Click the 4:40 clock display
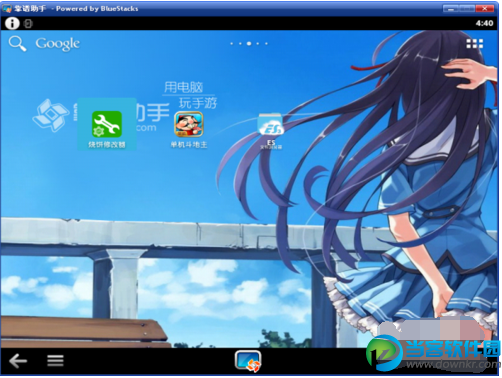This screenshot has height=378, width=502. click(x=484, y=23)
